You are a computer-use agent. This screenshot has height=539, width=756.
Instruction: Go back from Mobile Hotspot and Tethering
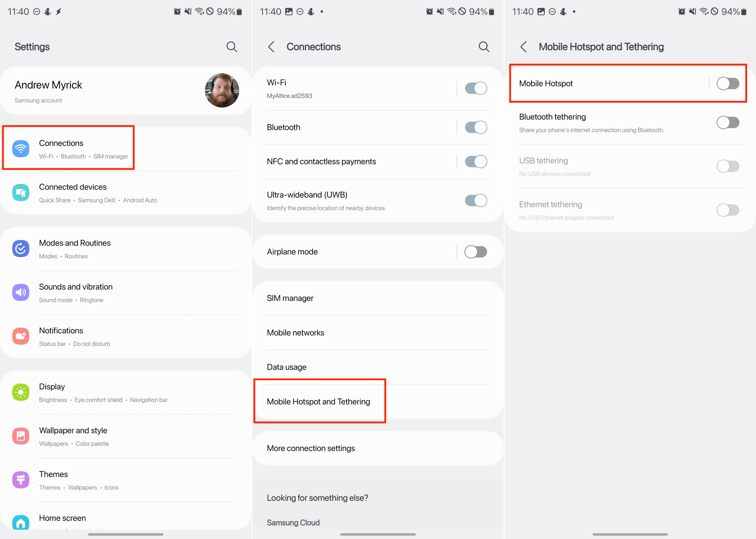pos(523,47)
